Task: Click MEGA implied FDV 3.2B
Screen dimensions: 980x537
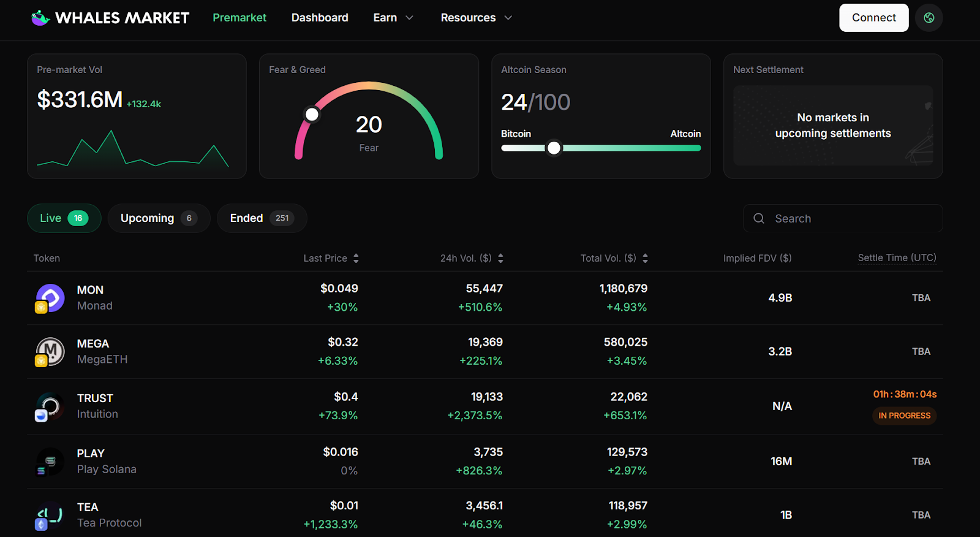Action: (780, 351)
